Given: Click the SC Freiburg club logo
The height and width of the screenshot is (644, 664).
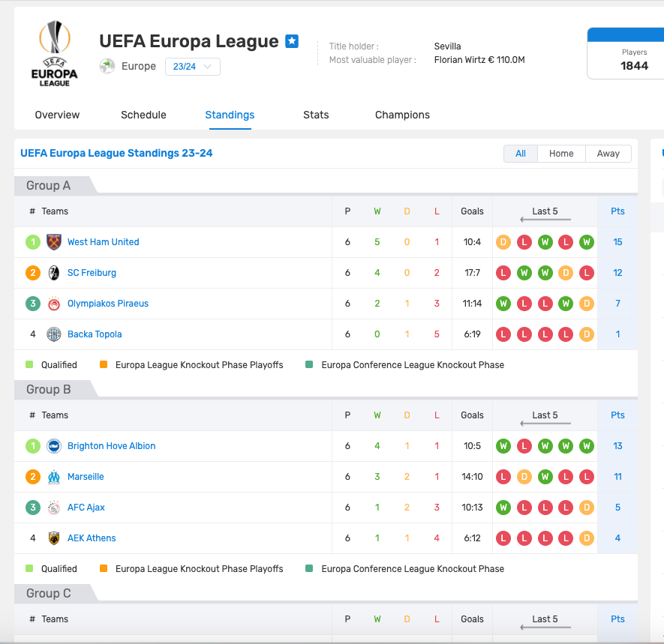Looking at the screenshot, I should (54, 273).
